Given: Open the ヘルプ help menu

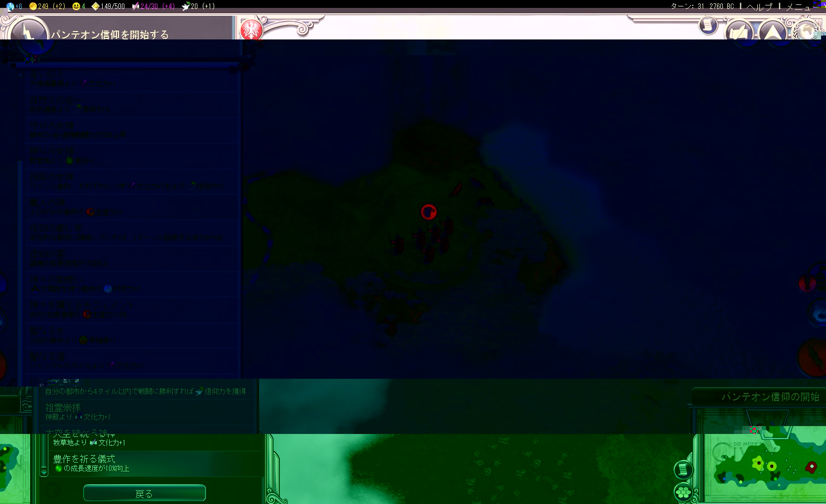Looking at the screenshot, I should (759, 6).
